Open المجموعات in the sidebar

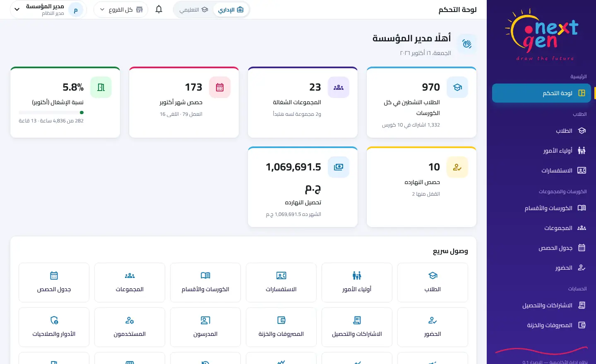point(541,228)
